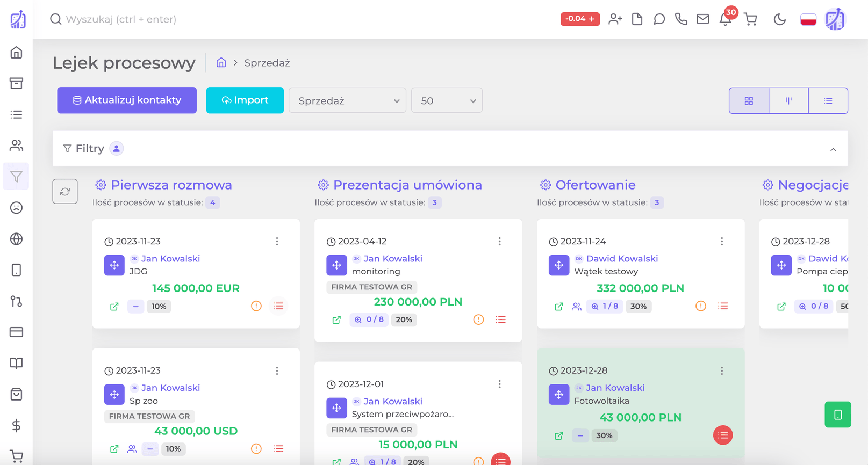868x465 pixels.
Task: Click the green mobile phone floating button
Action: tap(838, 415)
